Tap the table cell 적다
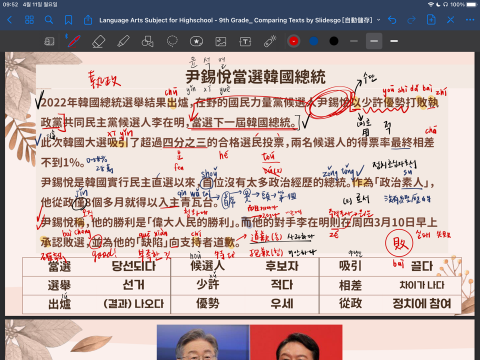This screenshot has width=480, height=360. click(x=282, y=285)
